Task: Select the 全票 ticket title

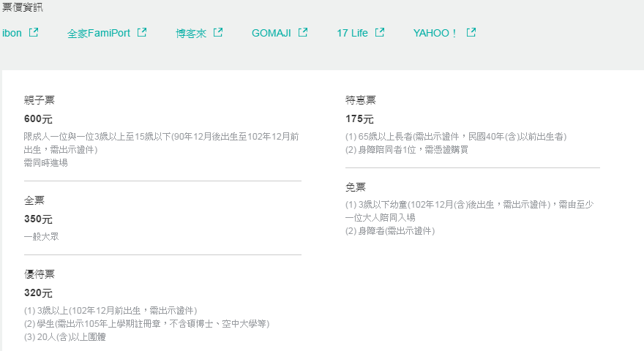Action: point(34,200)
